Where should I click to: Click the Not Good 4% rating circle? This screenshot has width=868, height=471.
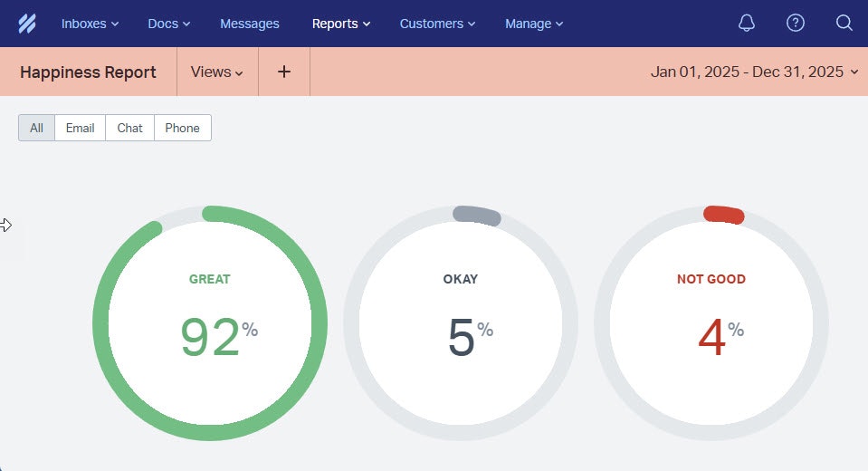711,323
